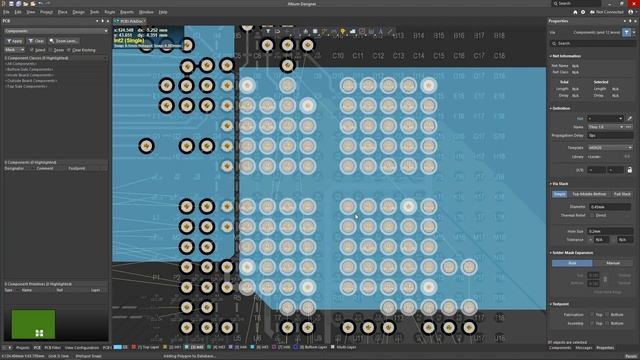The image size is (640, 360).
Task: Pin the PCB panel
Action: [102, 21]
